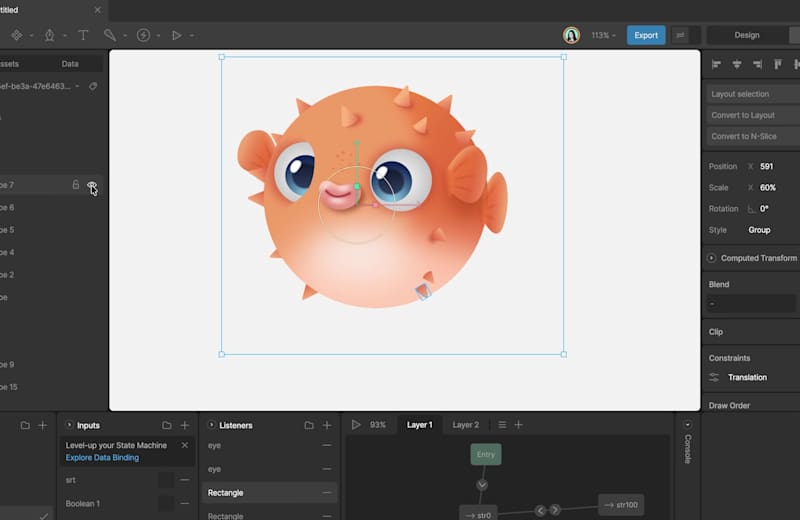800x520 pixels.
Task: Select the Text tool
Action: click(83, 35)
